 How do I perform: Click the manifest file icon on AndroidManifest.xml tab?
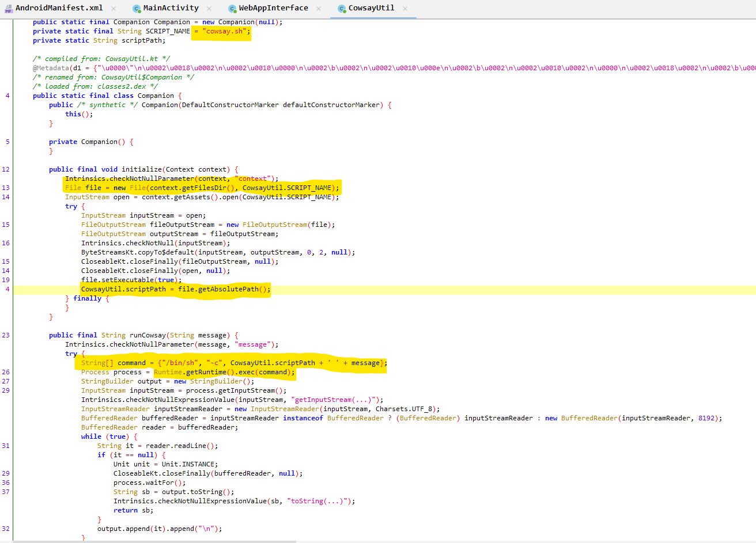pos(8,9)
